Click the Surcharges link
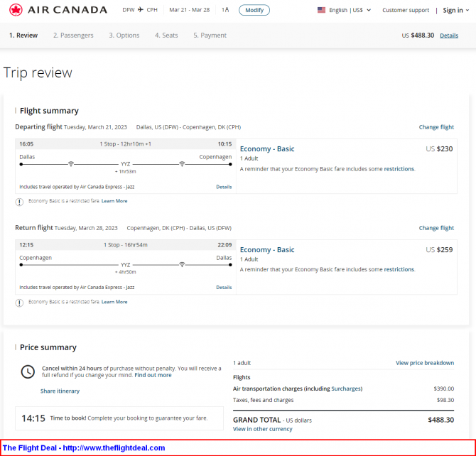 tap(346, 389)
